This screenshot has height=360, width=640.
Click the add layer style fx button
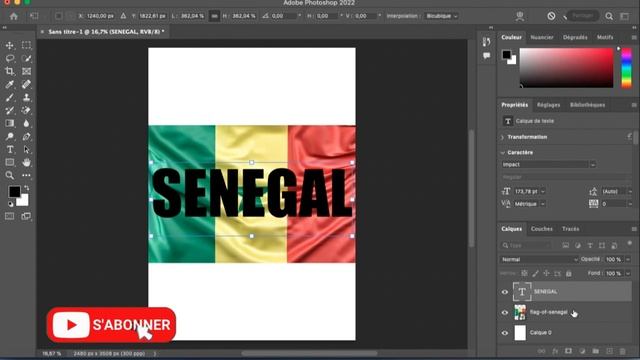pyautogui.click(x=555, y=351)
